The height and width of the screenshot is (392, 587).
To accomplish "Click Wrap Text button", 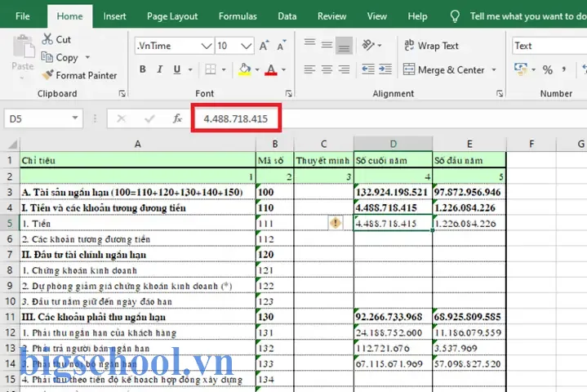I will (x=431, y=46).
